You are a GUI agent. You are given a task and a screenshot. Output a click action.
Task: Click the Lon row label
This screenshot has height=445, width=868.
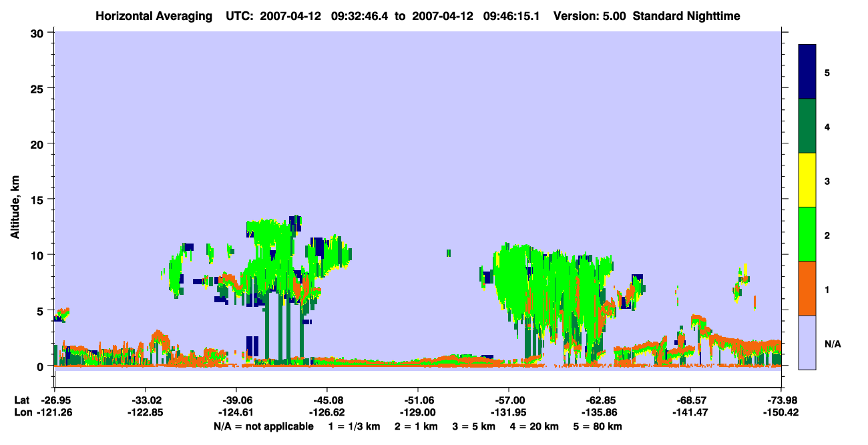[22, 412]
